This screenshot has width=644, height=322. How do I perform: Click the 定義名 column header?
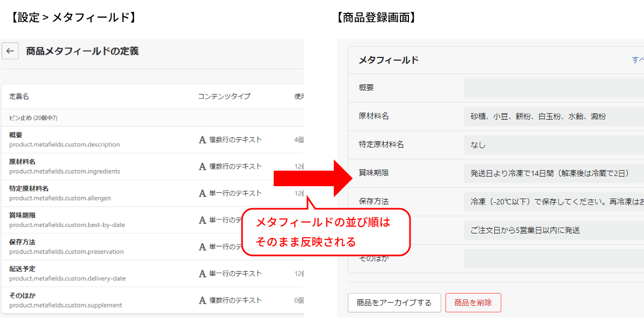19,97
